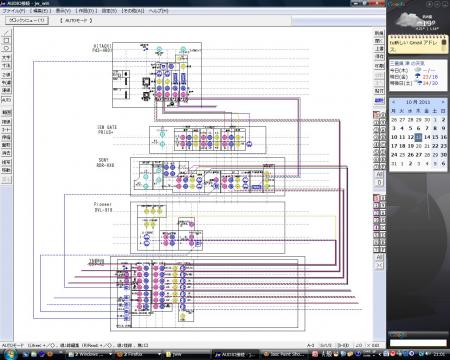This screenshot has height=360, width=450.
Task: Click the ×0.83 zoom factor in status bar
Action: [373, 345]
